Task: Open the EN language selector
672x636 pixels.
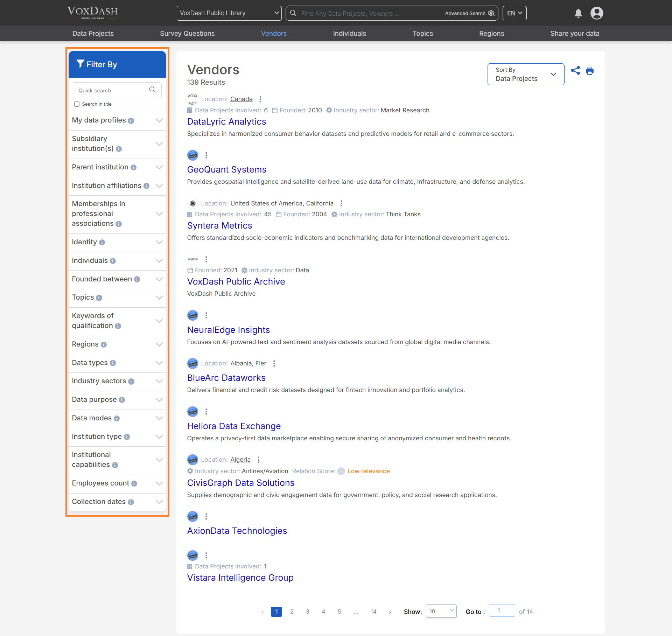Action: pyautogui.click(x=514, y=13)
